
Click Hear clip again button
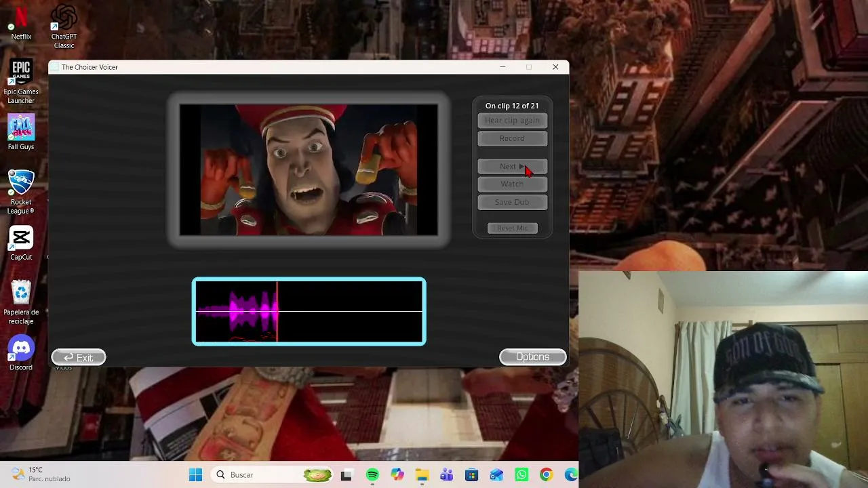pyautogui.click(x=512, y=121)
